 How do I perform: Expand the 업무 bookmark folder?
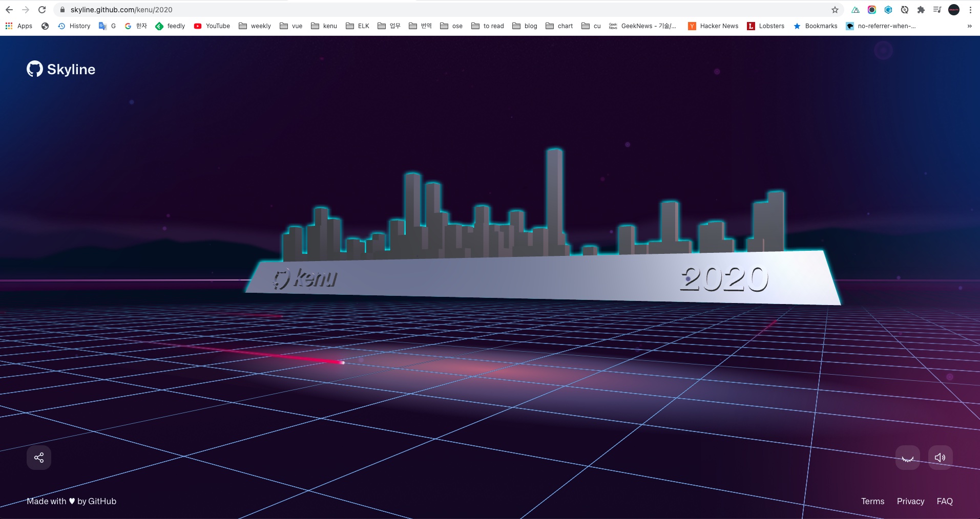pos(389,26)
